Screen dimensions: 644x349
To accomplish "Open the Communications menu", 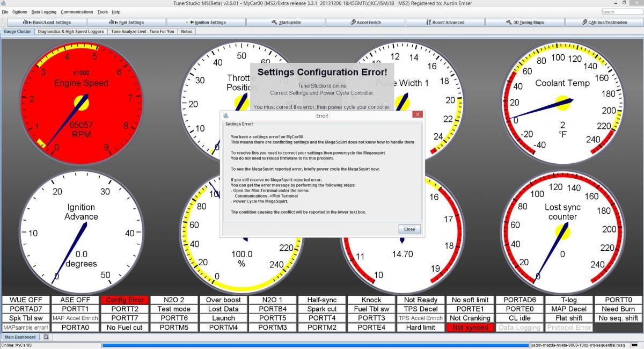I will click(x=77, y=12).
